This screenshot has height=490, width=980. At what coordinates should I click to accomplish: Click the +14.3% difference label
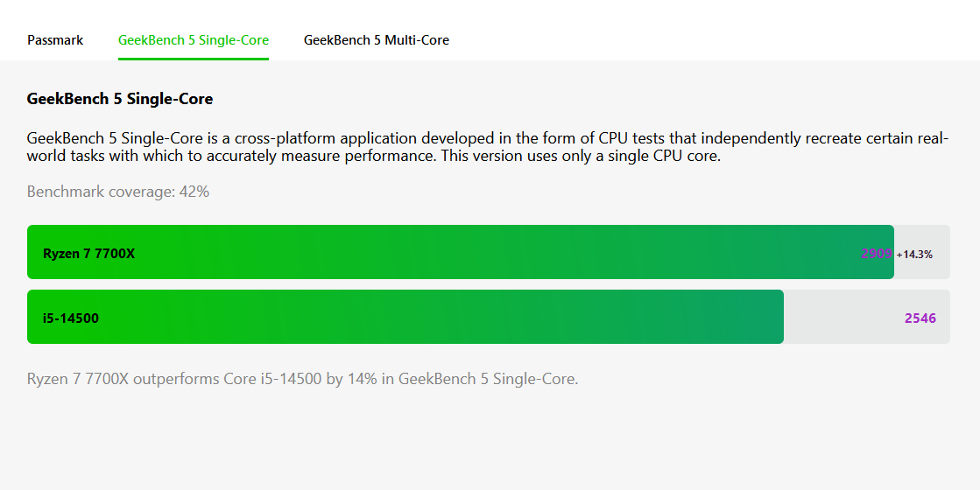coord(914,255)
